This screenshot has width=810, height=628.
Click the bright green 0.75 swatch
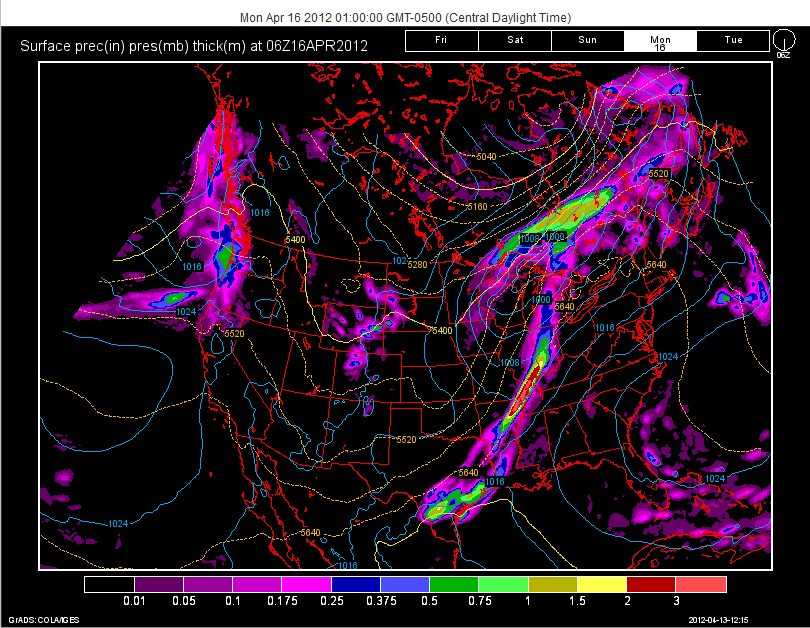click(503, 584)
